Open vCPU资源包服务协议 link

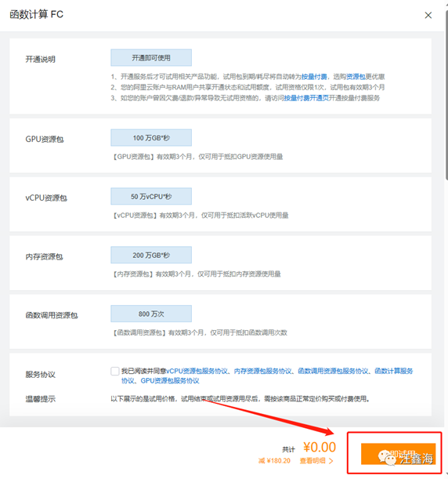(x=197, y=371)
